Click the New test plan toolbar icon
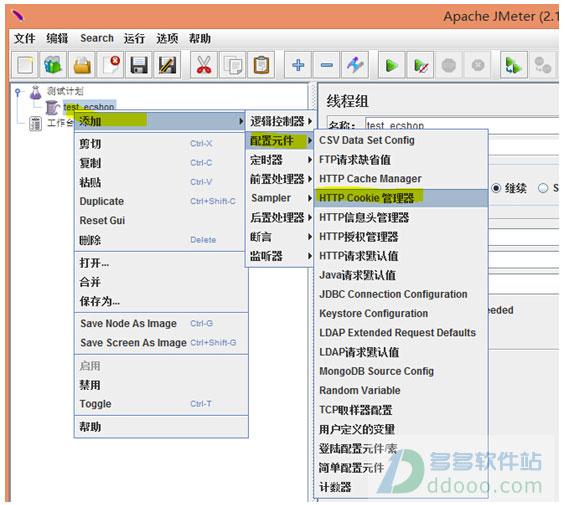Image resolution: width=565 pixels, height=505 pixels. point(25,65)
